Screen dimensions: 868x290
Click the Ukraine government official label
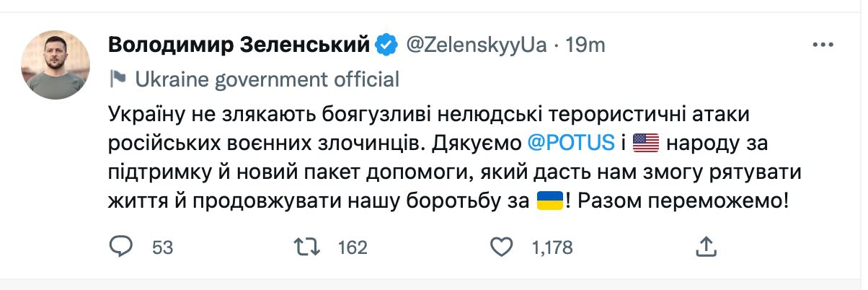tap(267, 78)
